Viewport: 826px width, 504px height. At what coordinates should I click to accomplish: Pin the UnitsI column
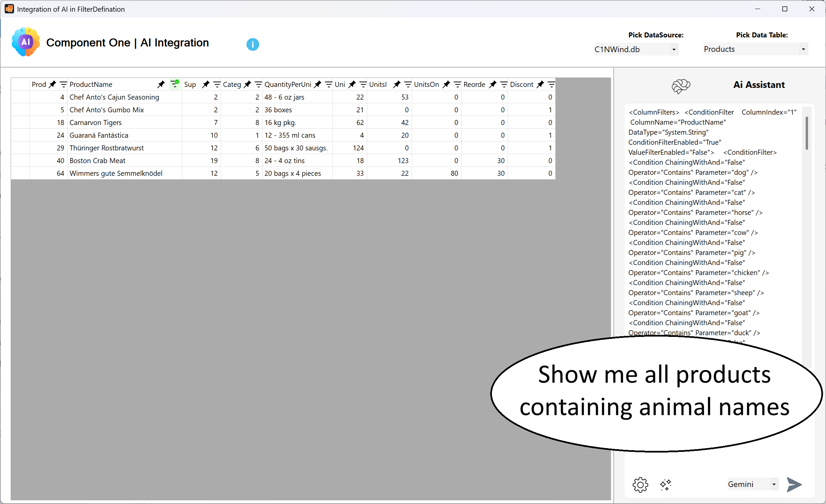point(397,85)
